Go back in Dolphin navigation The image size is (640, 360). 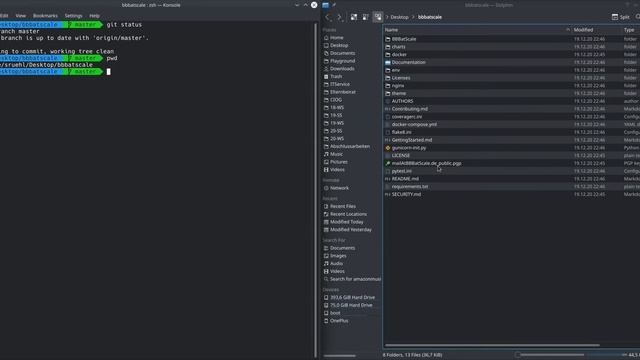pyautogui.click(x=329, y=17)
